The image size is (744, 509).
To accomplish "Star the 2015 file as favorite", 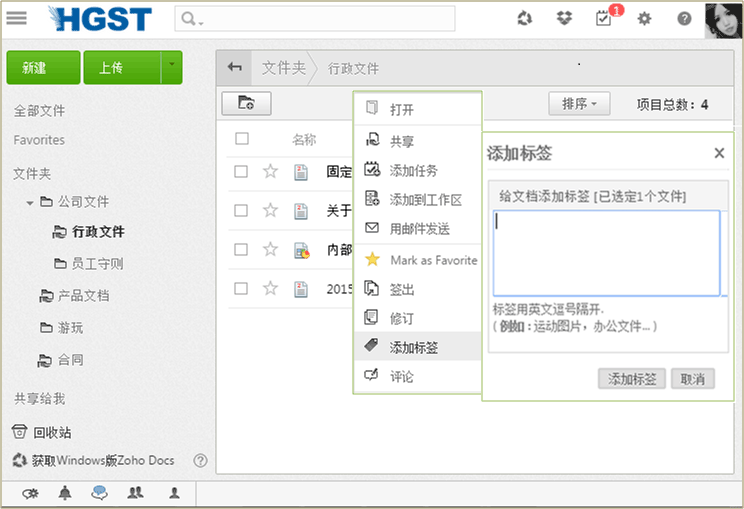I will click(270, 287).
